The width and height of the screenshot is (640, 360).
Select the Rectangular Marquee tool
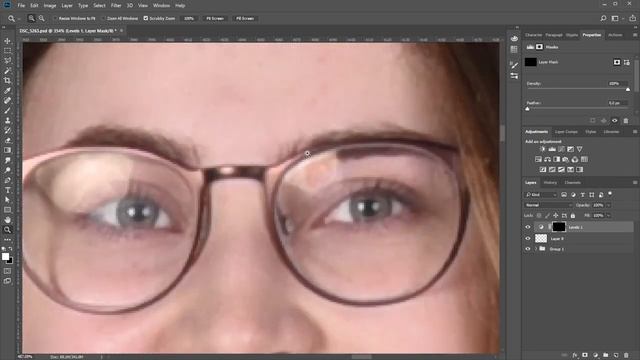(7, 51)
